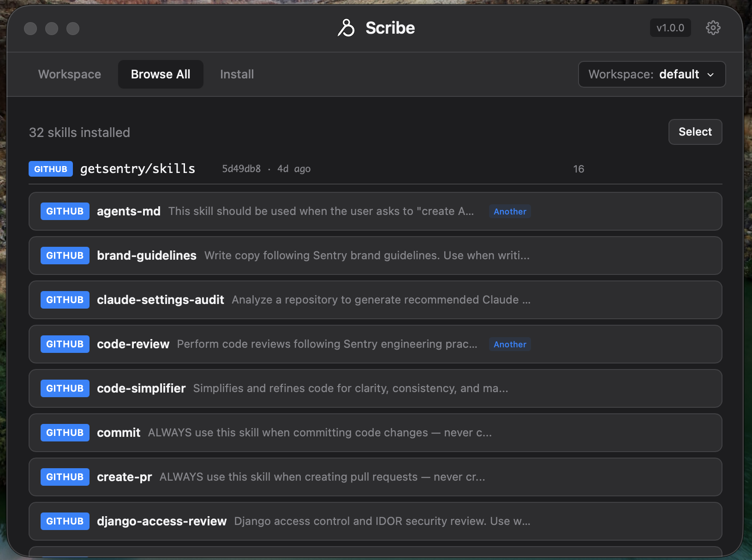Switch to the Workspace tab

click(x=70, y=74)
